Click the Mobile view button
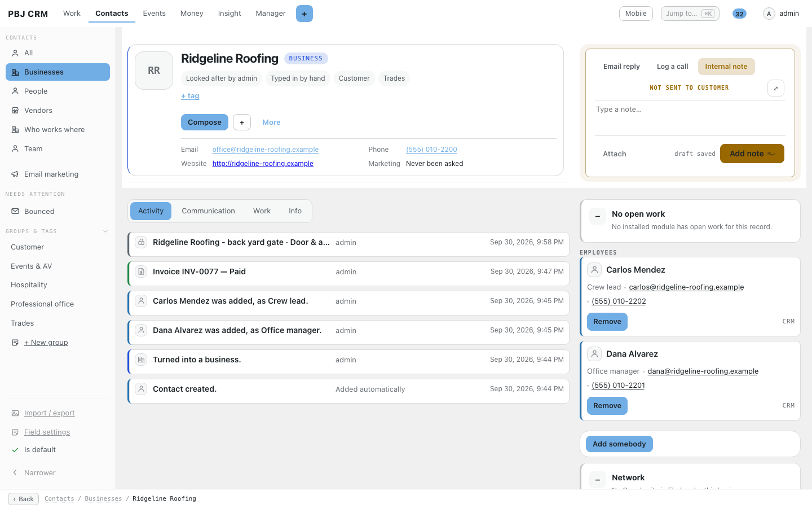This screenshot has width=812, height=508. point(636,14)
